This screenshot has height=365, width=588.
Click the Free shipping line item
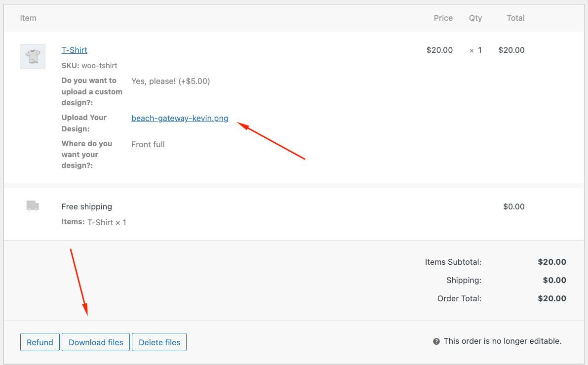[86, 206]
